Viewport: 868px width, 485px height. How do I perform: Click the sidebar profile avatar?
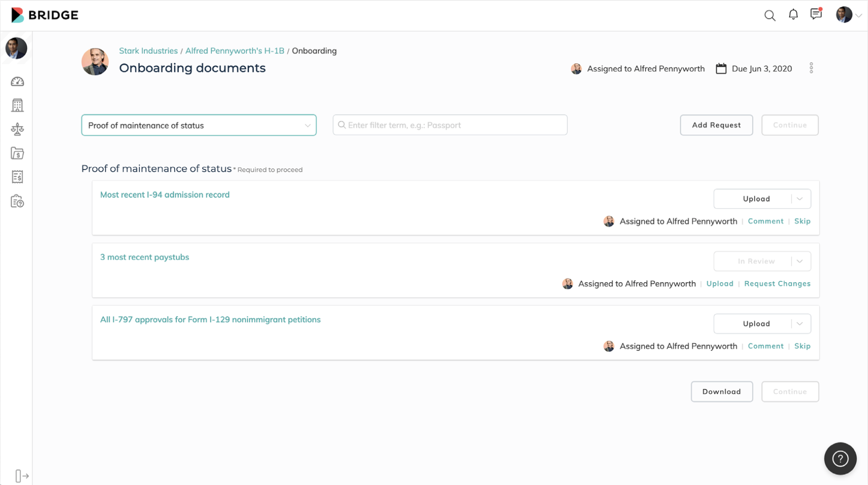[16, 48]
